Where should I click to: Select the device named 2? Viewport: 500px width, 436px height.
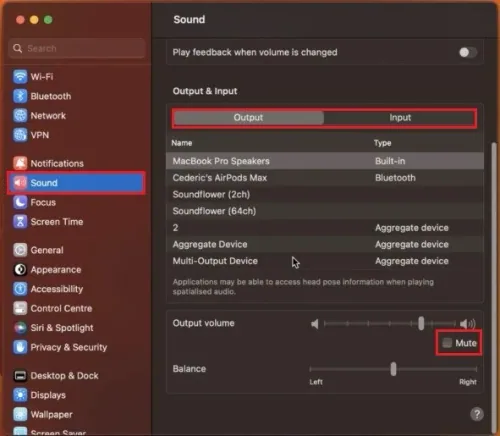[325, 228]
